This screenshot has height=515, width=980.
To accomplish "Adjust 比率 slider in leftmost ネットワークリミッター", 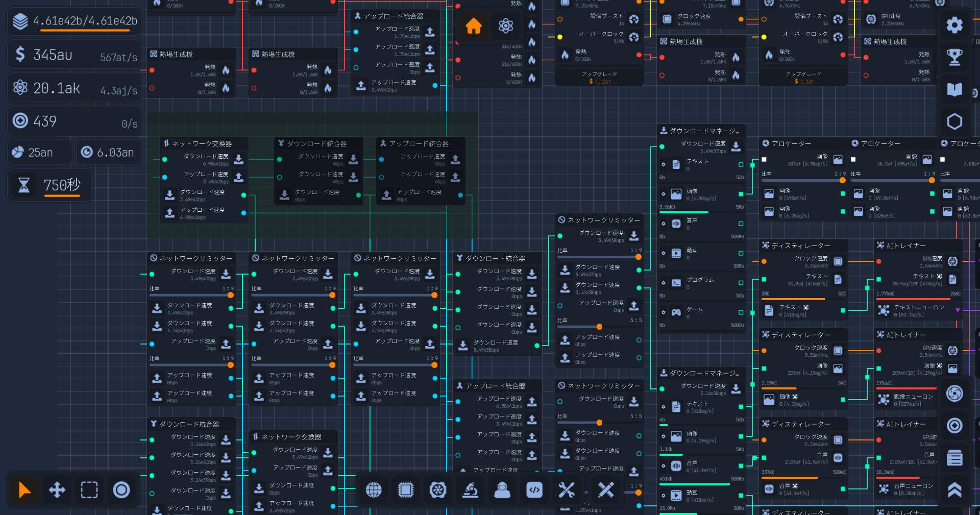I will click(x=230, y=295).
